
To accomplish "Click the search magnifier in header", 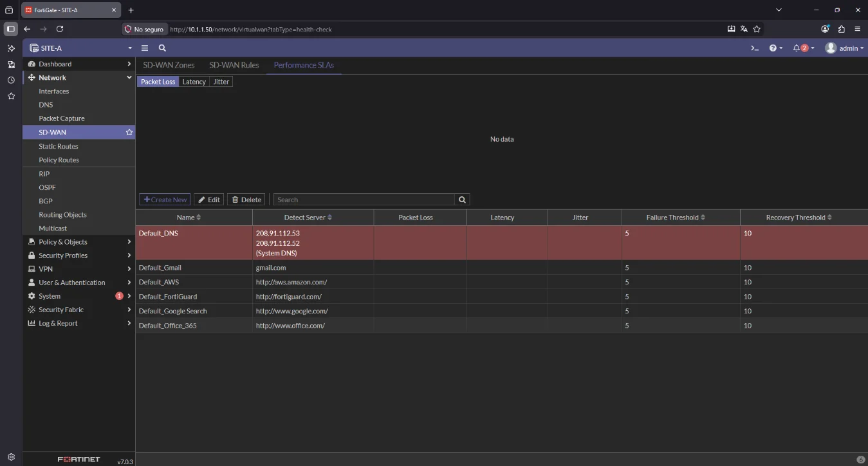I will tap(162, 48).
